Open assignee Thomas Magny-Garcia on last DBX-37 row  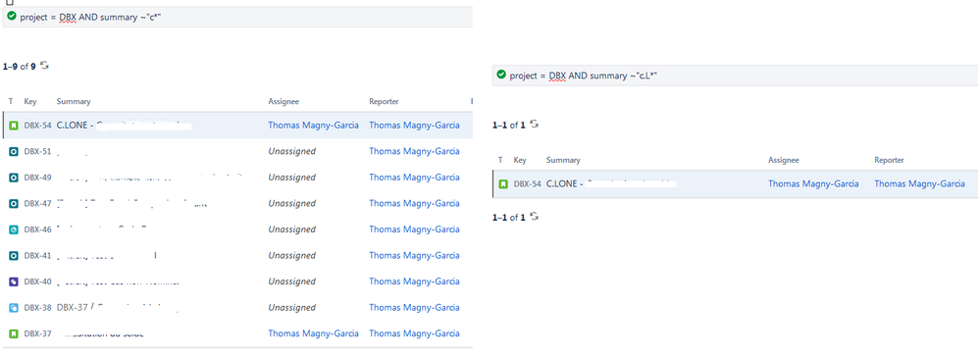point(314,333)
